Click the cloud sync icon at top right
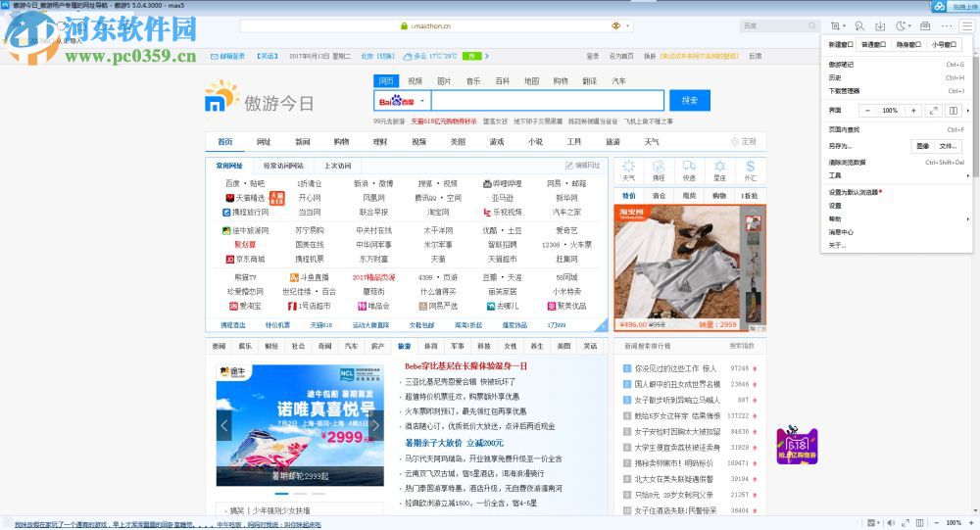Image resolution: width=980 pixels, height=530 pixels. coord(940,6)
